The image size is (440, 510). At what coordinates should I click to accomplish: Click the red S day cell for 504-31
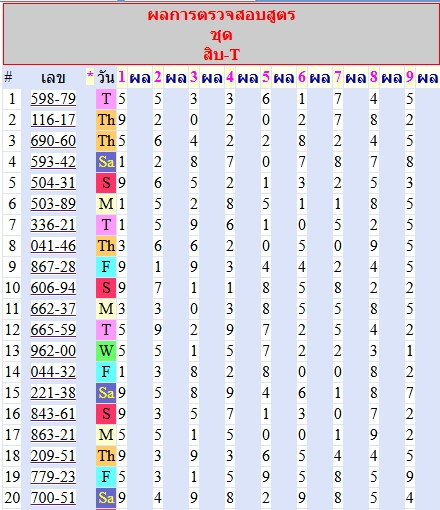pyautogui.click(x=106, y=183)
